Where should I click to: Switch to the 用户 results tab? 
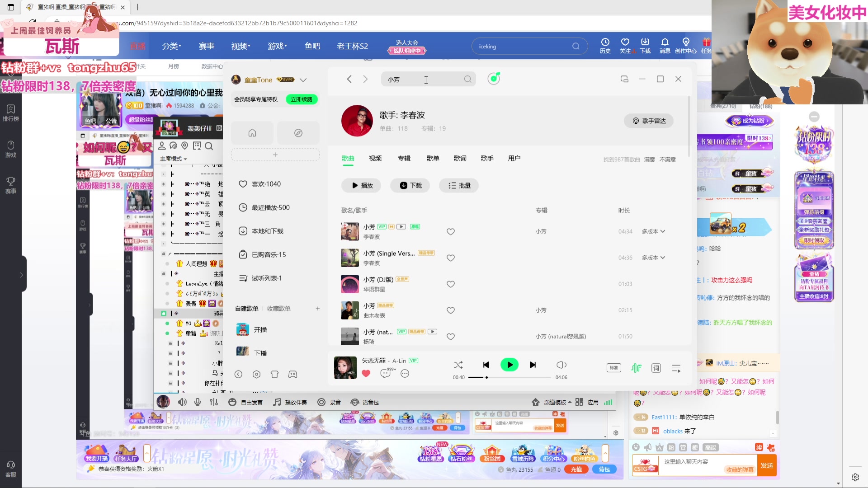pos(514,158)
